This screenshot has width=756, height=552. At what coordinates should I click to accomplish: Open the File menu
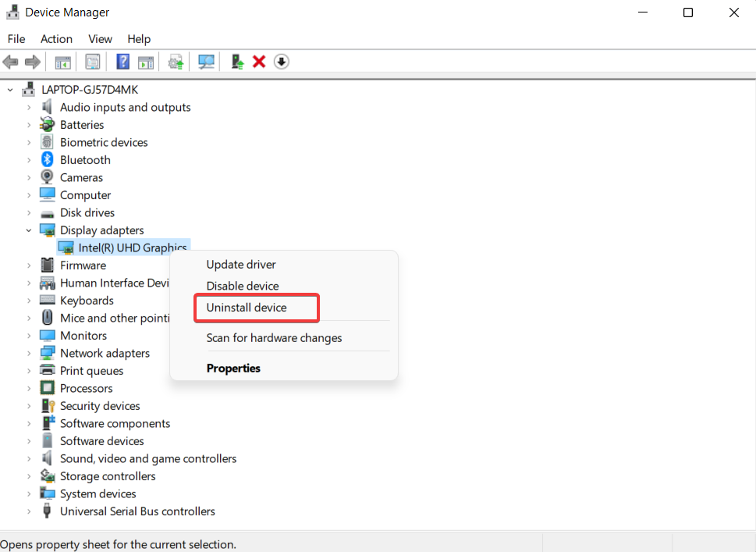[x=16, y=38]
